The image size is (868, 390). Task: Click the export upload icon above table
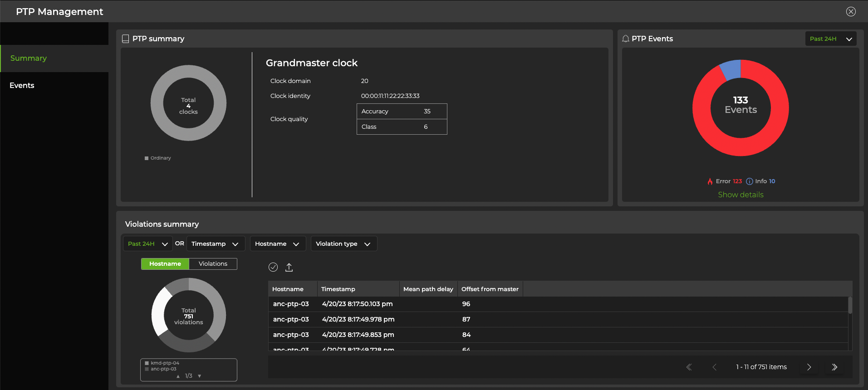pos(289,268)
